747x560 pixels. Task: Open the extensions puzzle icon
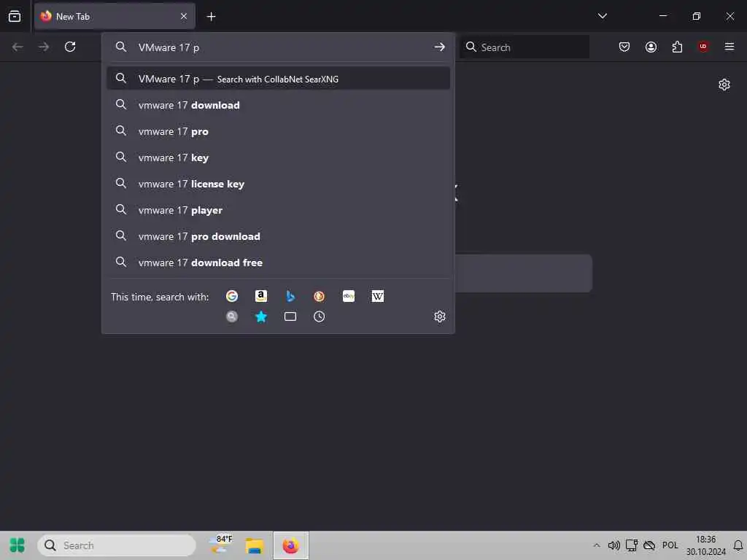tap(677, 47)
